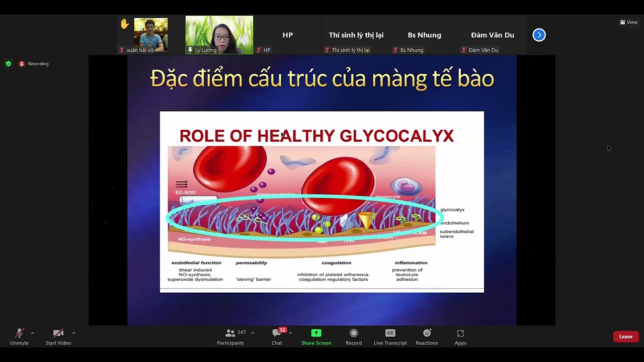Open audio options arrow beside Unmute
The image size is (644, 362).
coord(32,333)
